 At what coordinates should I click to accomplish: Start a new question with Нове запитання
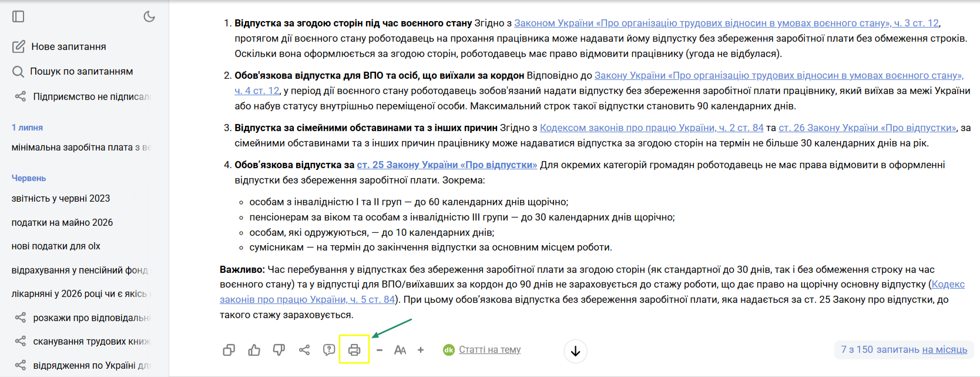(59, 46)
